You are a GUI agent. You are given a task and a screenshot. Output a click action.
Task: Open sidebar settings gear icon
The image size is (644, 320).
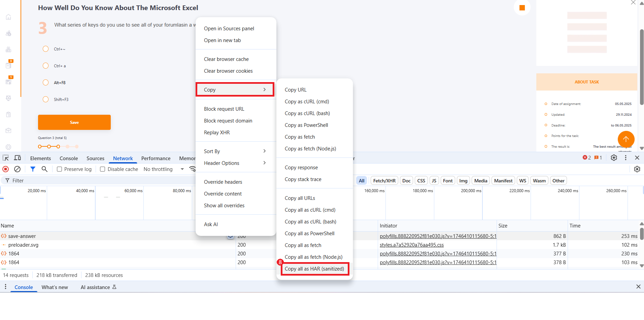click(9, 147)
